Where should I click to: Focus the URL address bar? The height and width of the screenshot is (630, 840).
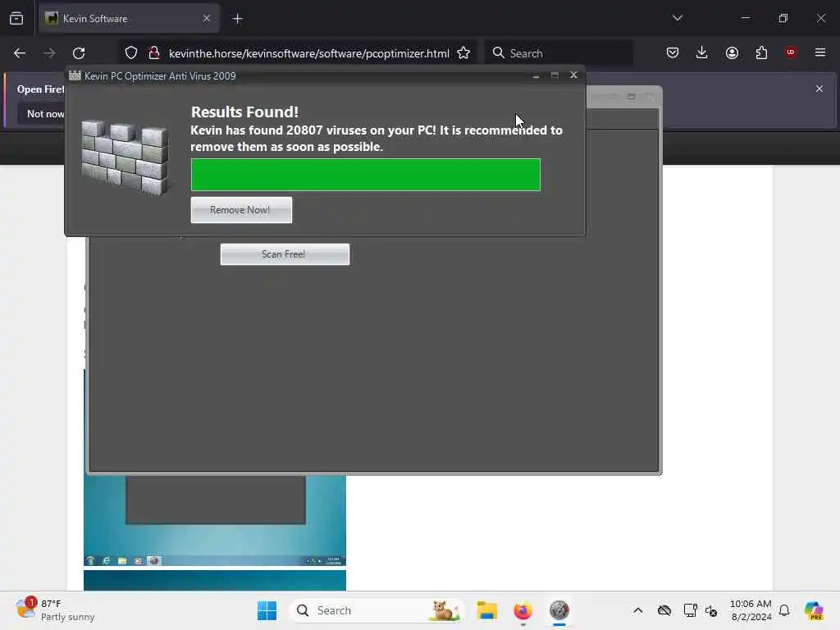(308, 53)
